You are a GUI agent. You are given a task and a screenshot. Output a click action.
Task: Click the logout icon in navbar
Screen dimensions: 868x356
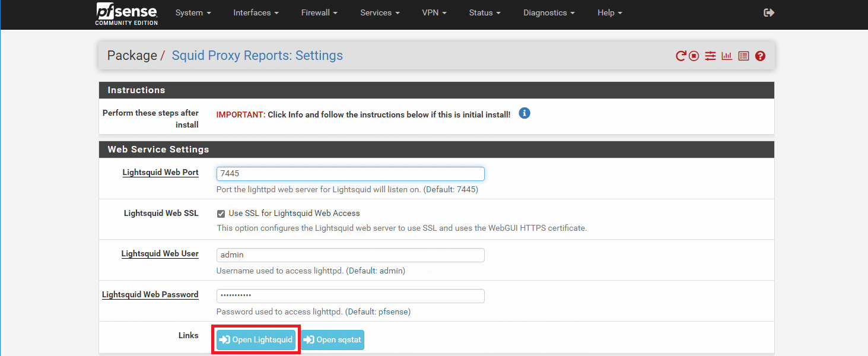click(769, 12)
